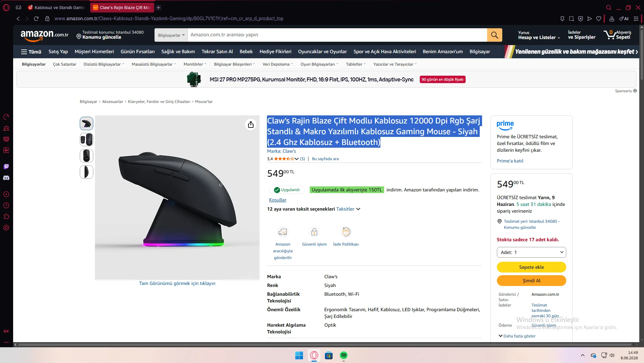Switch to Kablosuz ve Standlı Gaming tab
The width and height of the screenshot is (644, 363).
click(x=57, y=7)
